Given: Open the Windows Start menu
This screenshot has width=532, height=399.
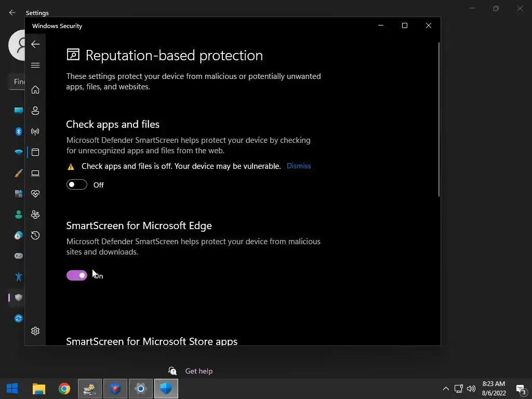Looking at the screenshot, I should 12,389.
